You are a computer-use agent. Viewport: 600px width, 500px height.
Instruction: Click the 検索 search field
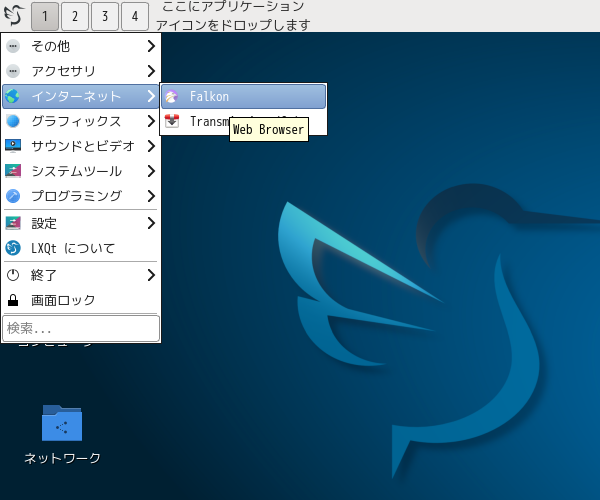pos(81,328)
